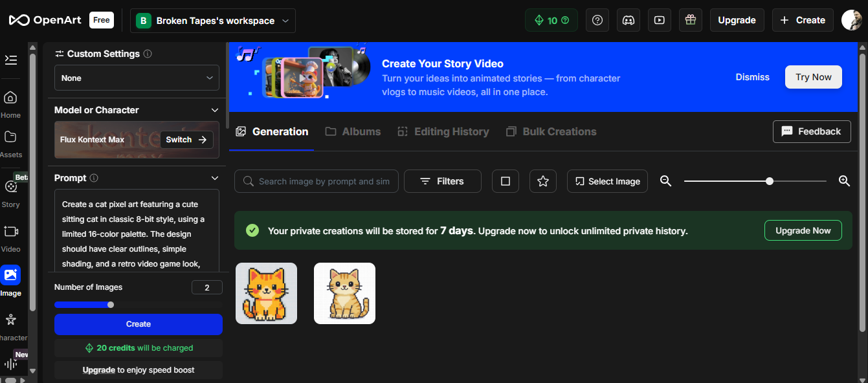Click Upgrade link for speed boost
This screenshot has height=383, width=868.
[99, 370]
